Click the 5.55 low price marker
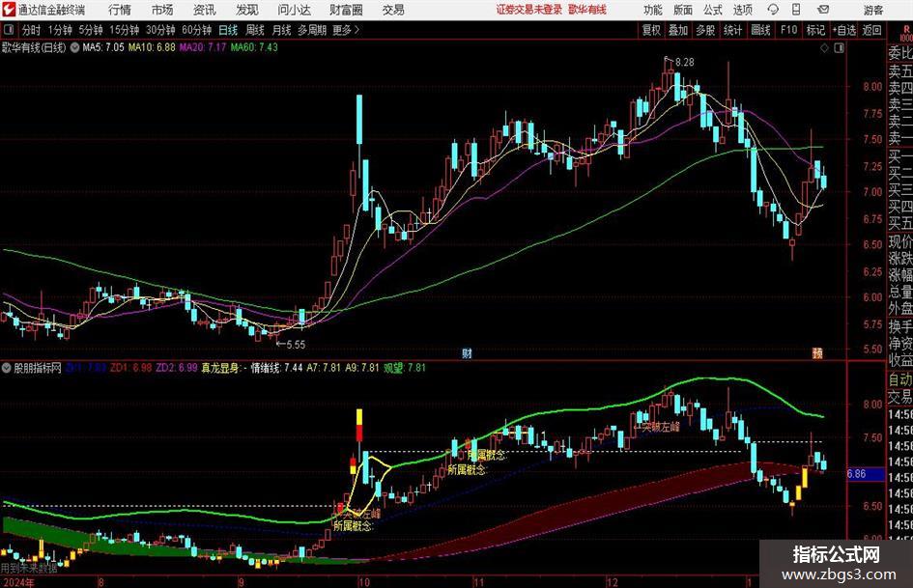 [x=296, y=344]
